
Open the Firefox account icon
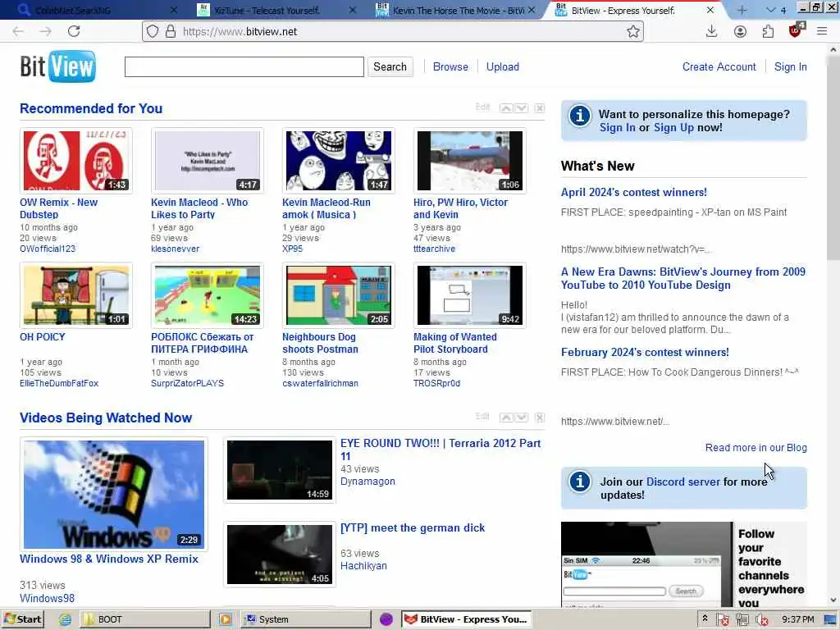pos(740,32)
